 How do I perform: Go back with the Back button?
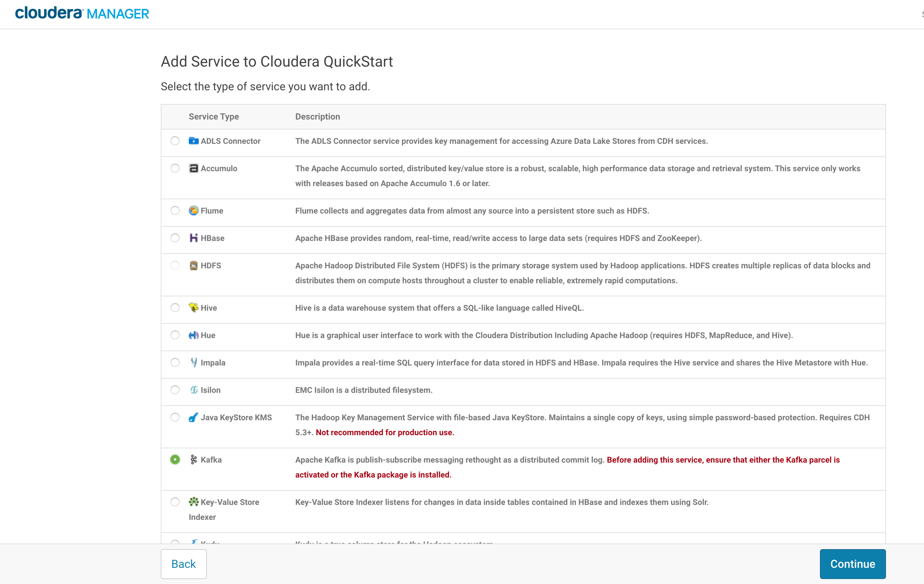(183, 564)
